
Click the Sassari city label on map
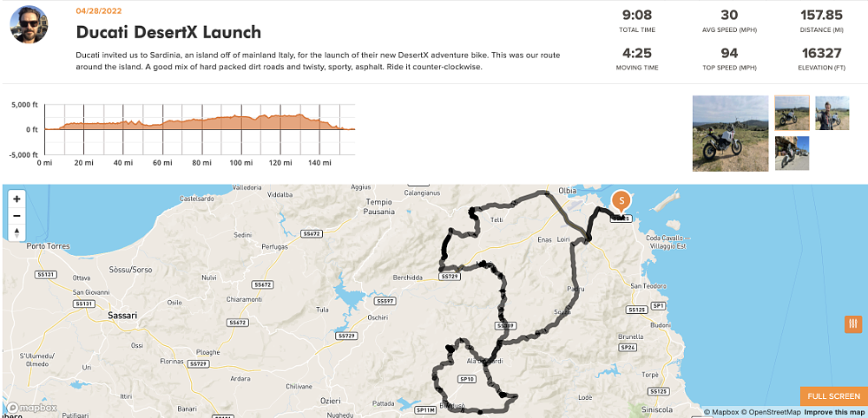pos(117,316)
